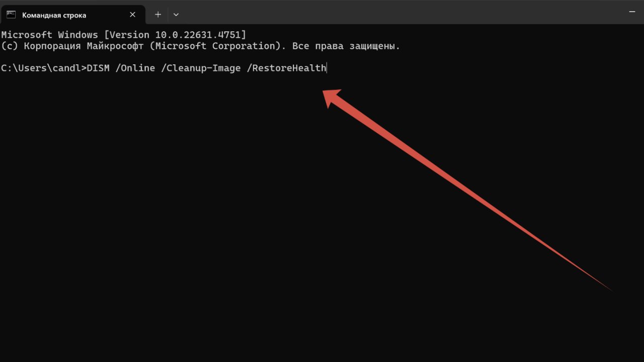Click the Все права защищены text

349,46
